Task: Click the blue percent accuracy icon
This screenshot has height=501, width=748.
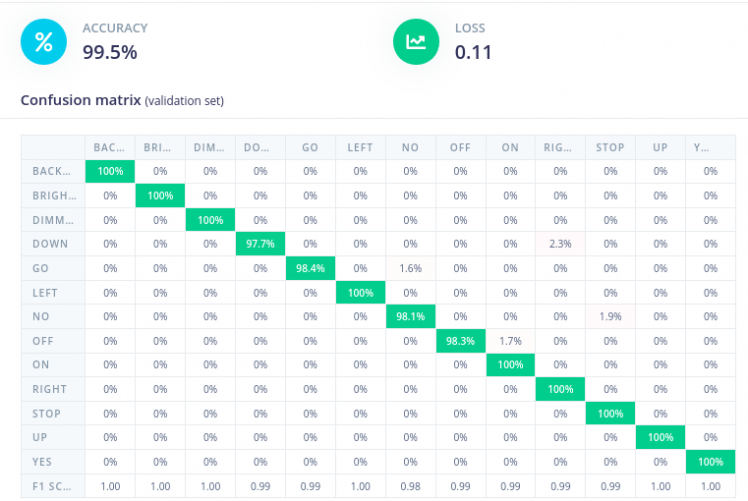Action: click(43, 41)
